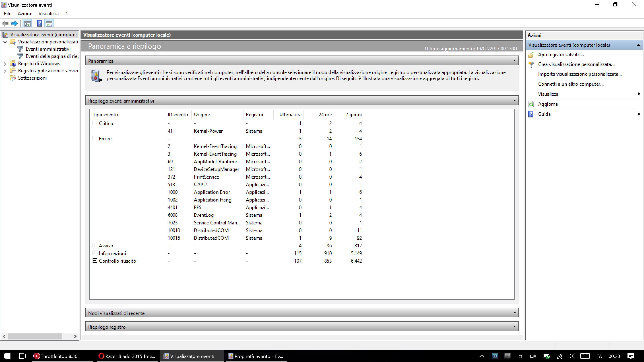Click the blue Help toolbar icon
The width and height of the screenshot is (644, 362).
tap(39, 24)
